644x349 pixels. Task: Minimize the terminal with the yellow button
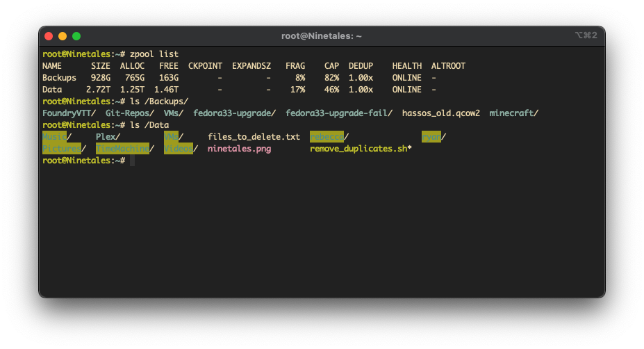pyautogui.click(x=63, y=36)
